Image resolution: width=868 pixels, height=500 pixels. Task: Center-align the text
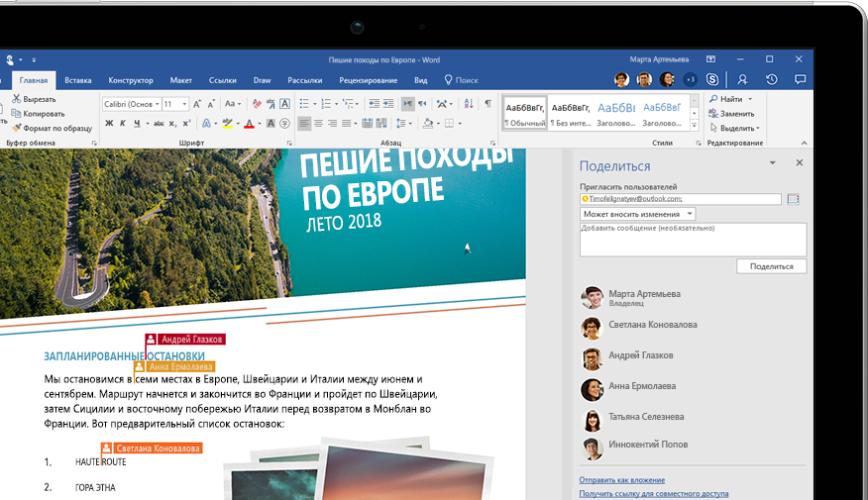coord(318,124)
